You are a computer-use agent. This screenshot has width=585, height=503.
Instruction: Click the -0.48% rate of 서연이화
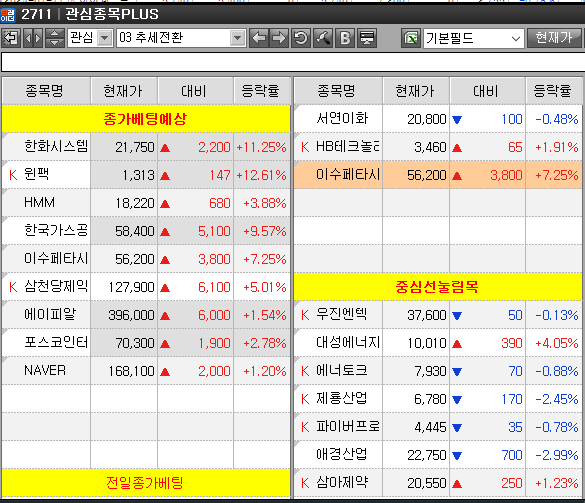click(x=557, y=119)
